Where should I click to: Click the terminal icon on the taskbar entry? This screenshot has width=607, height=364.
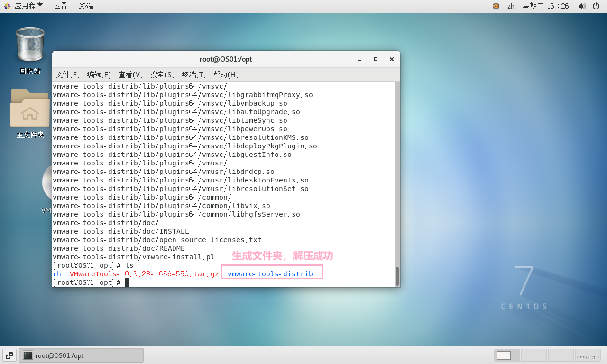click(28, 355)
